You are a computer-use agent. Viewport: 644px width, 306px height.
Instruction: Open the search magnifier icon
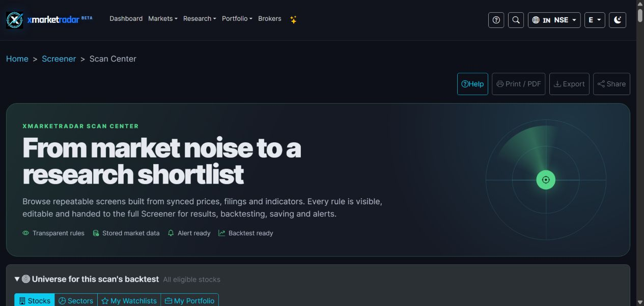click(516, 20)
